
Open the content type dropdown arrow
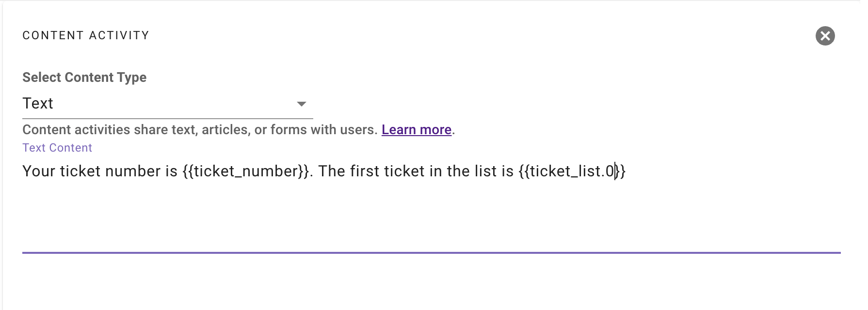click(x=302, y=104)
